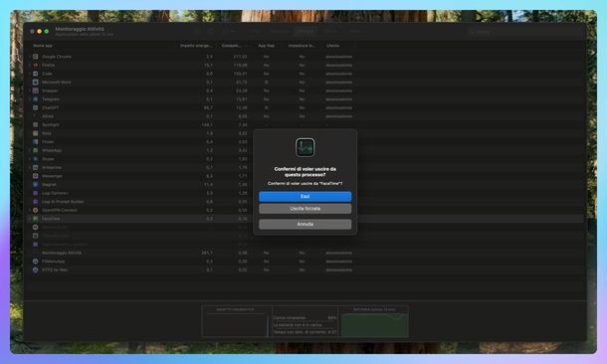Click the Carica rimanente battery line
This screenshot has width=607, height=364.
click(x=304, y=317)
